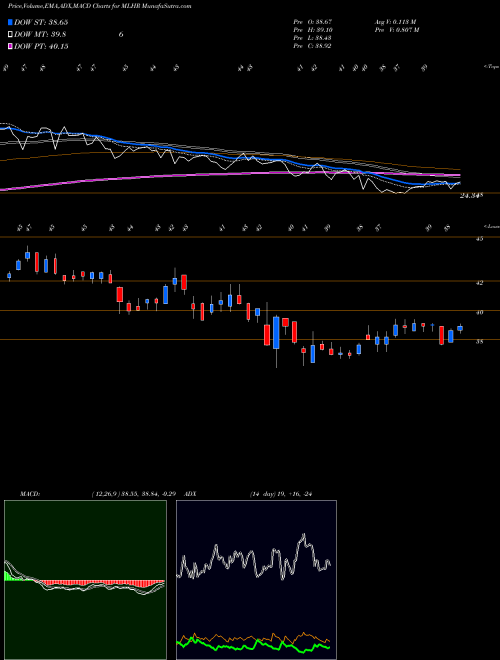Click the MACD: panel label
Screen dimensions: 500x660
click(x=30, y=494)
